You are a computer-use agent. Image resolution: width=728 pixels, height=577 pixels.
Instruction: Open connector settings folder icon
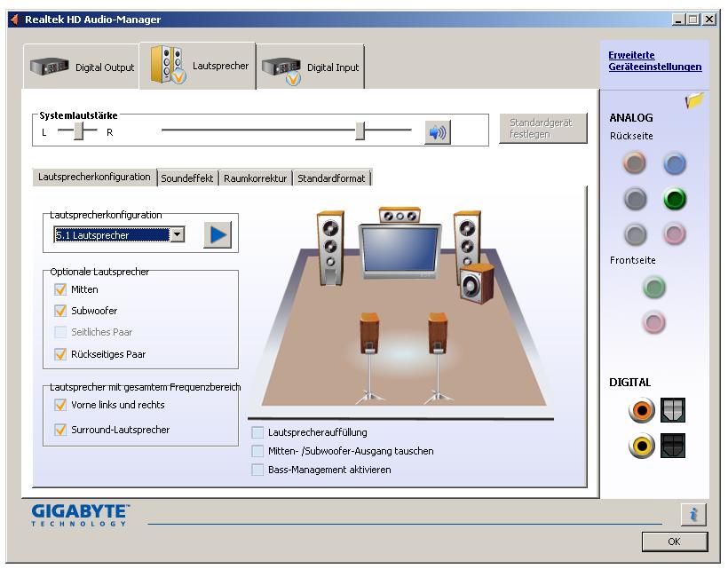694,99
